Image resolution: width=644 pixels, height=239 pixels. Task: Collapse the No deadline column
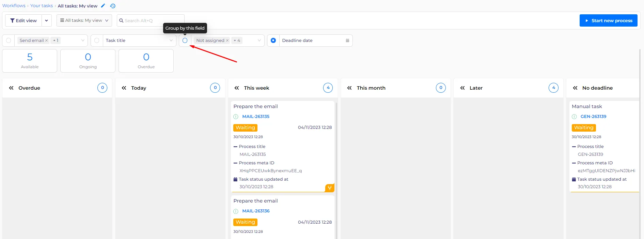pos(575,88)
